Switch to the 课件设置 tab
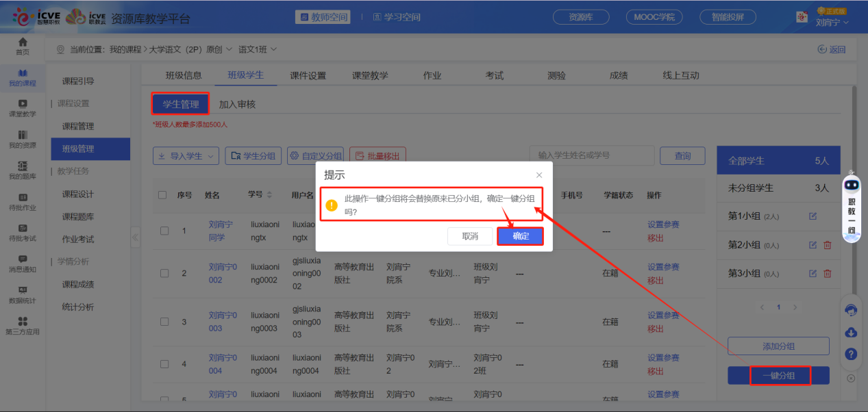The width and height of the screenshot is (868, 412). (308, 75)
